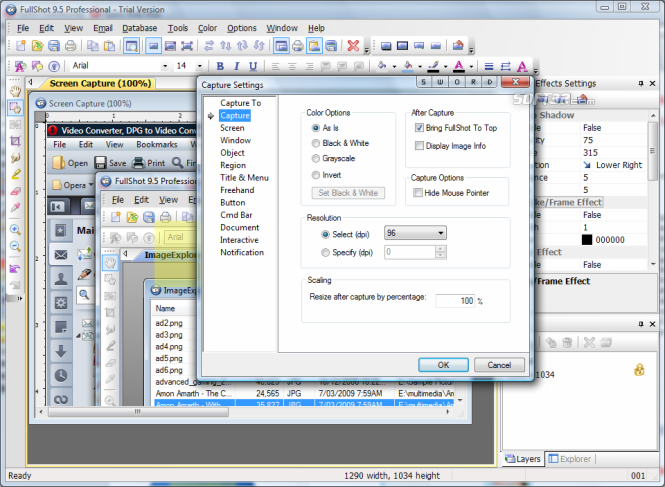Save using the floppy disk icon
This screenshot has width=665, height=487.
pos(54,45)
